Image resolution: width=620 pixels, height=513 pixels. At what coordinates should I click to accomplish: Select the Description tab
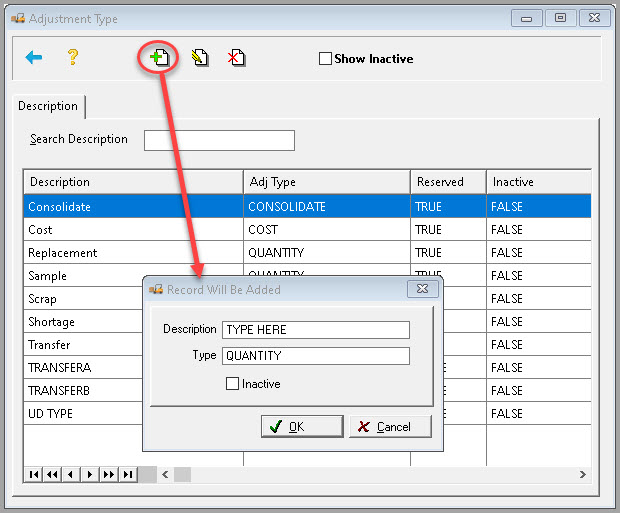point(48,106)
